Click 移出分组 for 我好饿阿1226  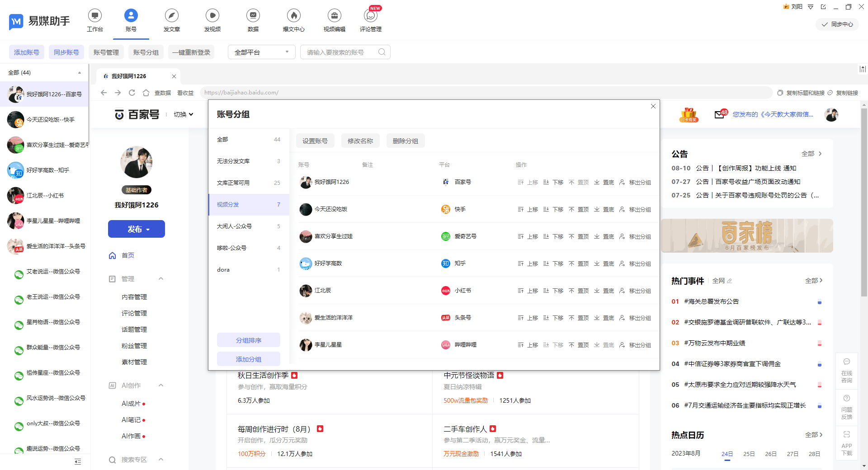coord(635,183)
